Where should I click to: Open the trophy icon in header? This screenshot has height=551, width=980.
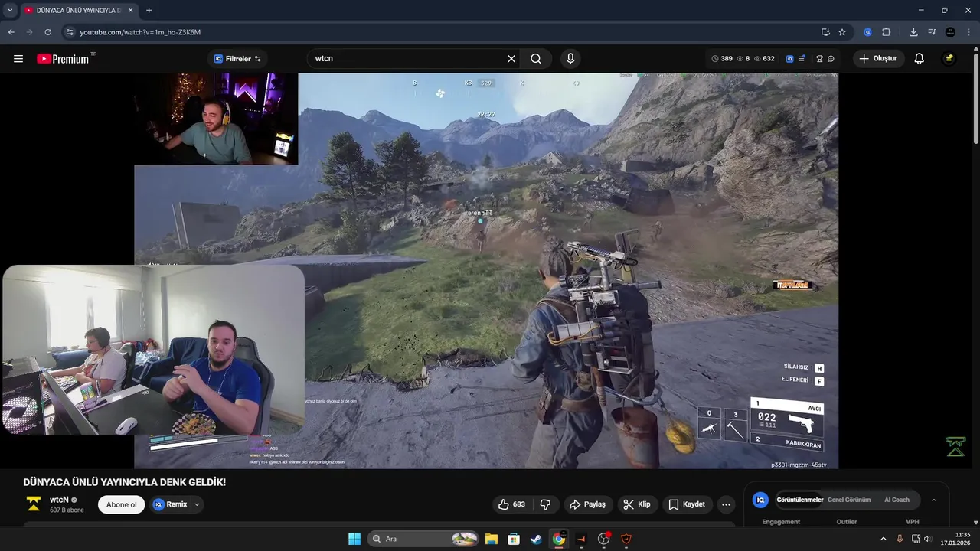click(x=819, y=59)
